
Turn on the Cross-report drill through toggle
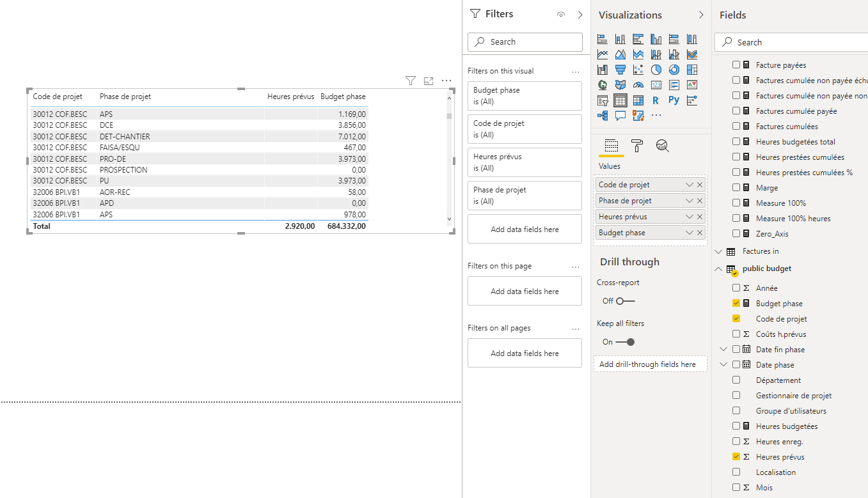pyautogui.click(x=626, y=301)
